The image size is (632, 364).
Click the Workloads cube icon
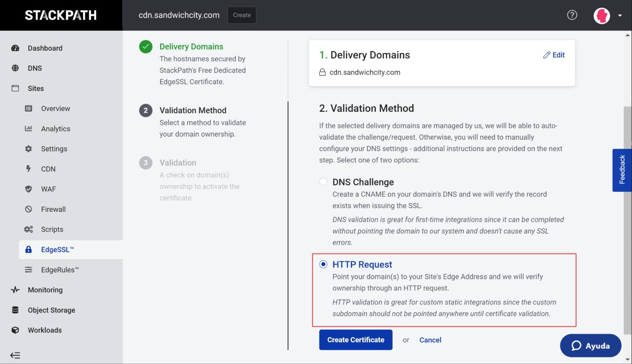pyautogui.click(x=15, y=330)
